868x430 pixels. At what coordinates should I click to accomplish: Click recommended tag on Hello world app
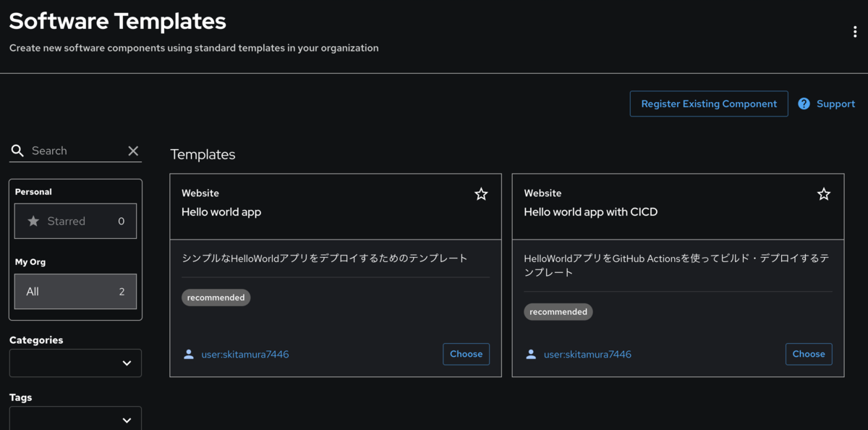(x=216, y=298)
